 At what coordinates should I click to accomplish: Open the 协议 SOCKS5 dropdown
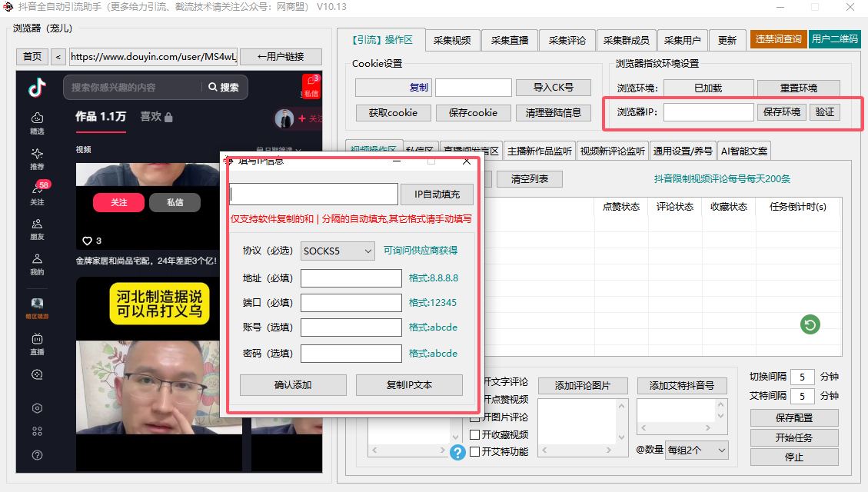pos(338,251)
